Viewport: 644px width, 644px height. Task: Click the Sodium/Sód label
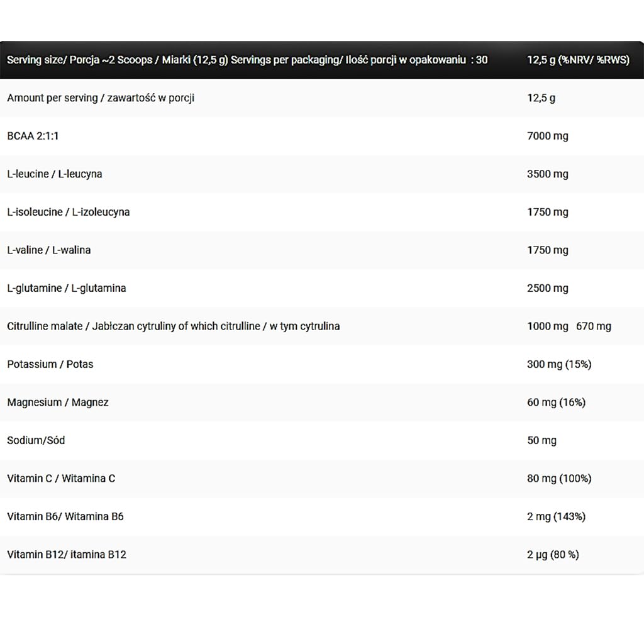36,440
